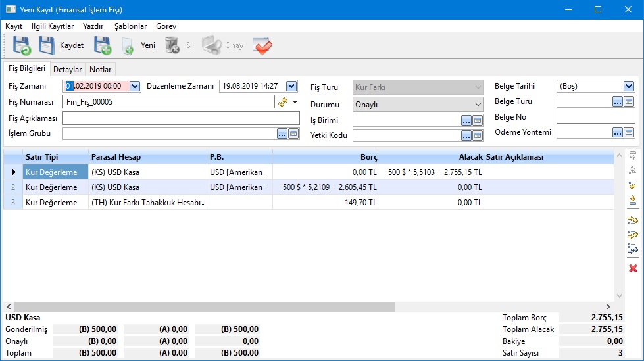Open the İşlem Grubu card window icon
The image size is (644, 361).
point(293,134)
